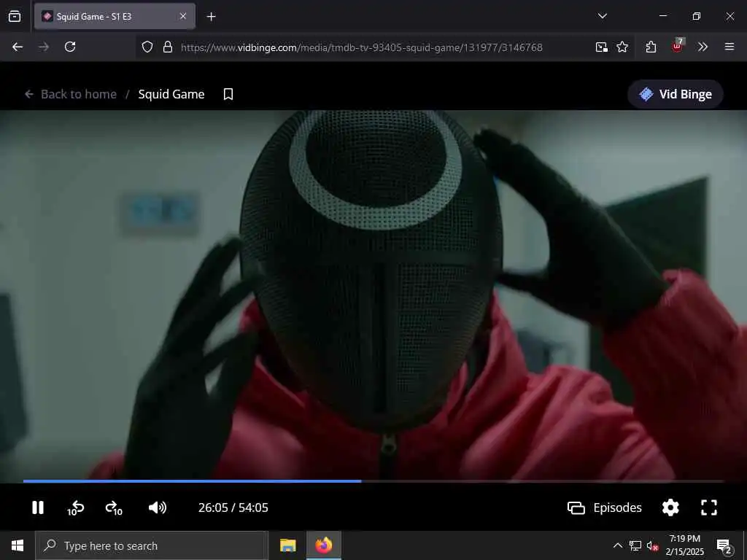Open player settings gear
The width and height of the screenshot is (747, 560).
pyautogui.click(x=670, y=507)
